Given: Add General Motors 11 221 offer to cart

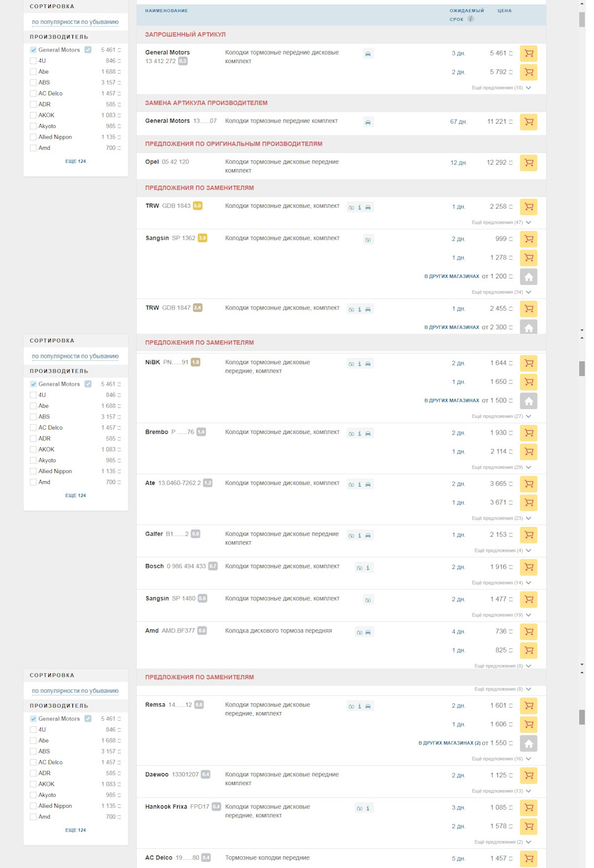Looking at the screenshot, I should (x=528, y=122).
